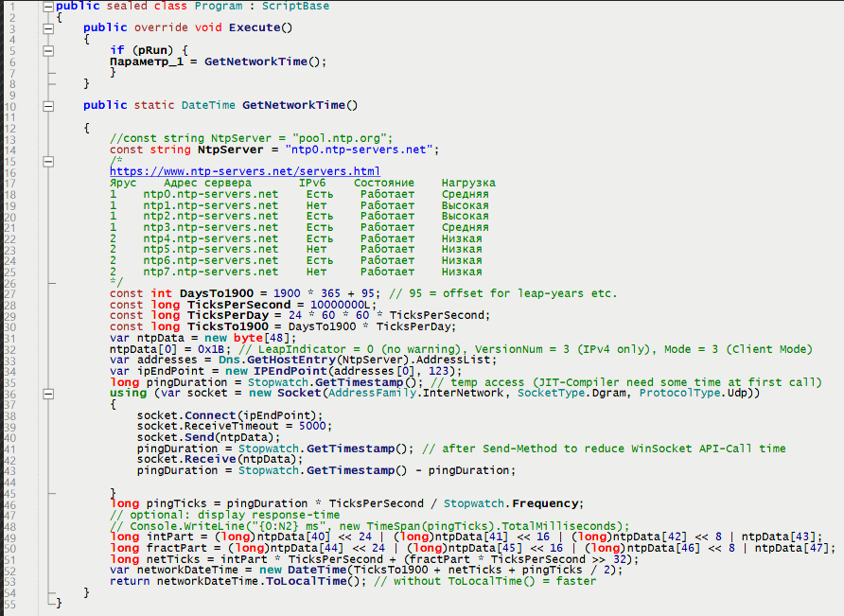Collapse the Program class fold marker
The width and height of the screenshot is (844, 616).
[x=47, y=6]
